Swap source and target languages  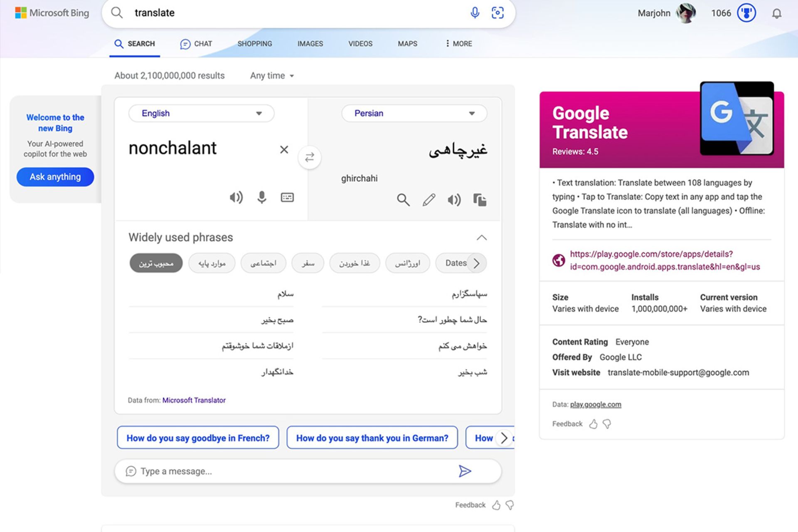pyautogui.click(x=309, y=158)
